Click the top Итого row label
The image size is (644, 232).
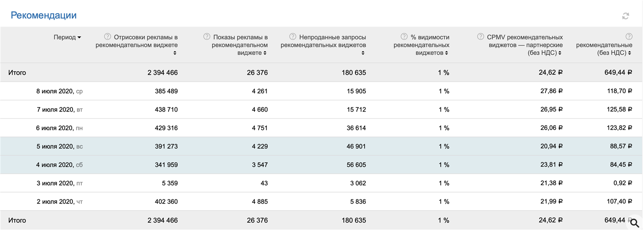(x=17, y=73)
